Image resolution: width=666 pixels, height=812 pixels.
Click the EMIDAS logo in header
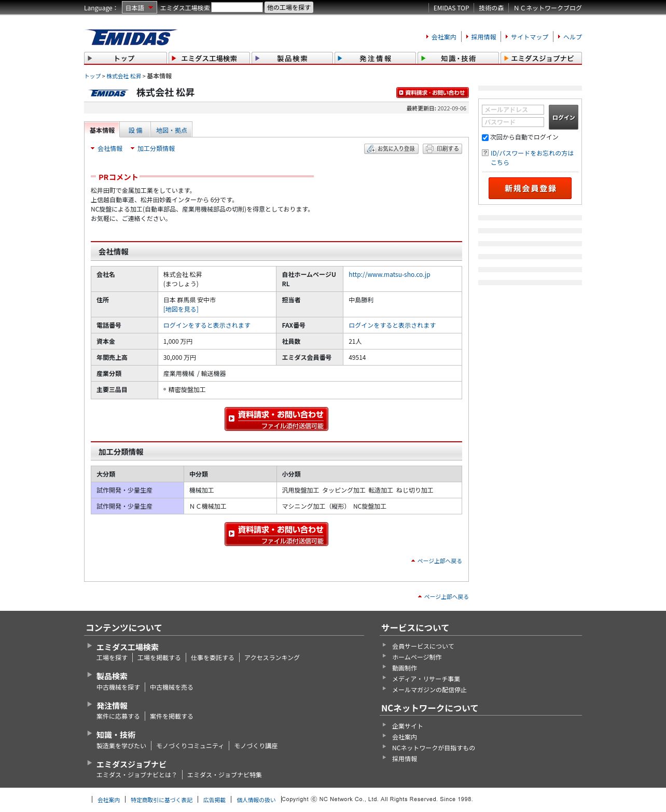click(131, 37)
